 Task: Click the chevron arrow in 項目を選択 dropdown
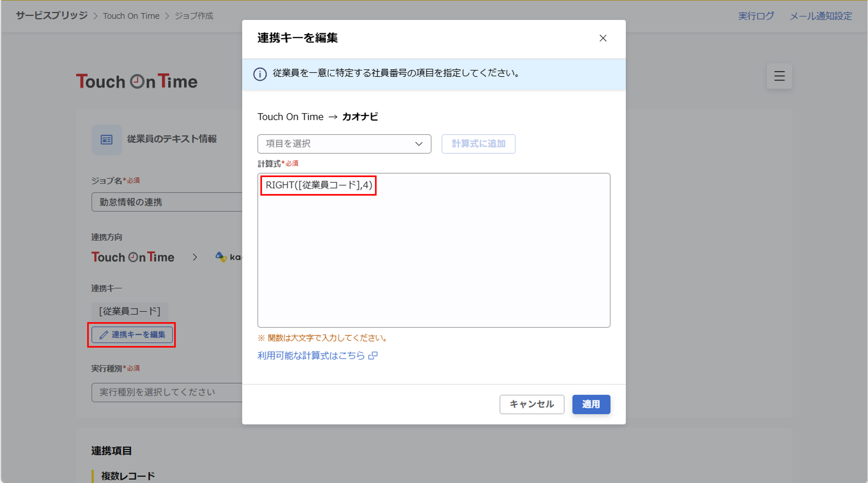pyautogui.click(x=419, y=144)
